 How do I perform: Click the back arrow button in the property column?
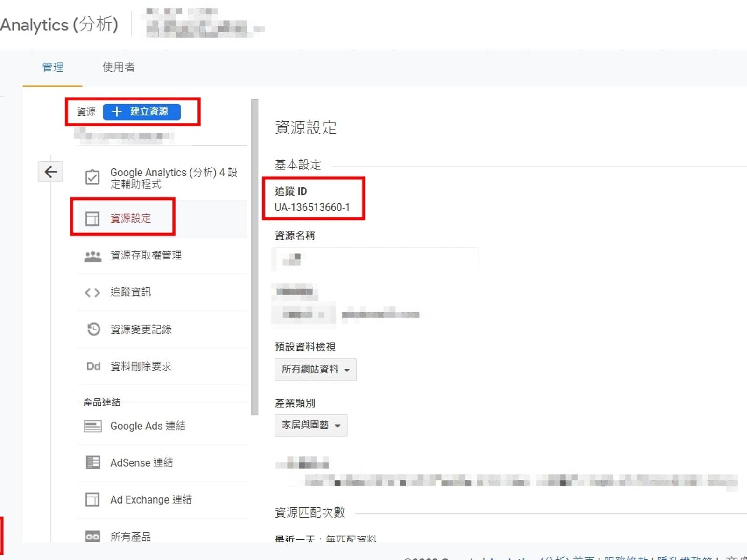[50, 172]
